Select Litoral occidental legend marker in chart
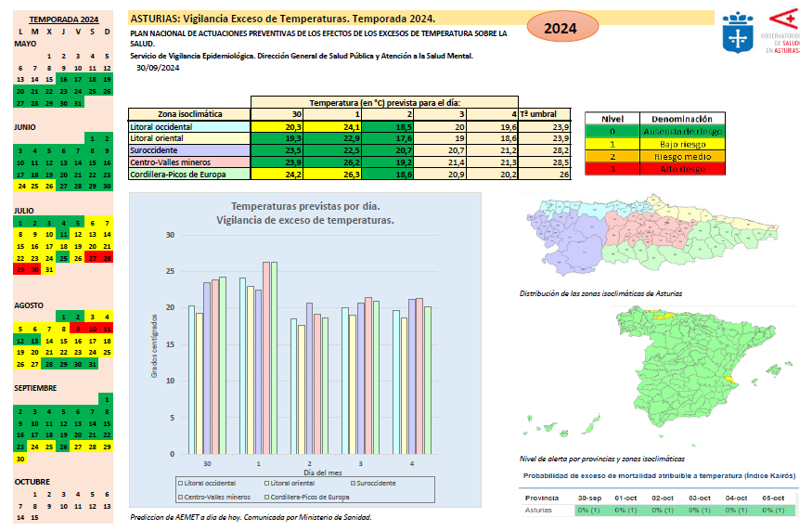The height and width of the screenshot is (531, 812). (181, 483)
